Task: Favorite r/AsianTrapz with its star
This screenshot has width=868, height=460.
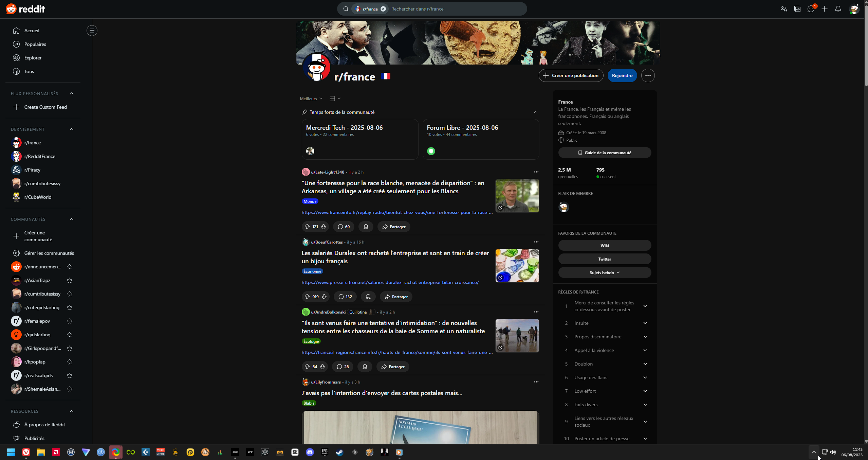Action: coord(70,280)
